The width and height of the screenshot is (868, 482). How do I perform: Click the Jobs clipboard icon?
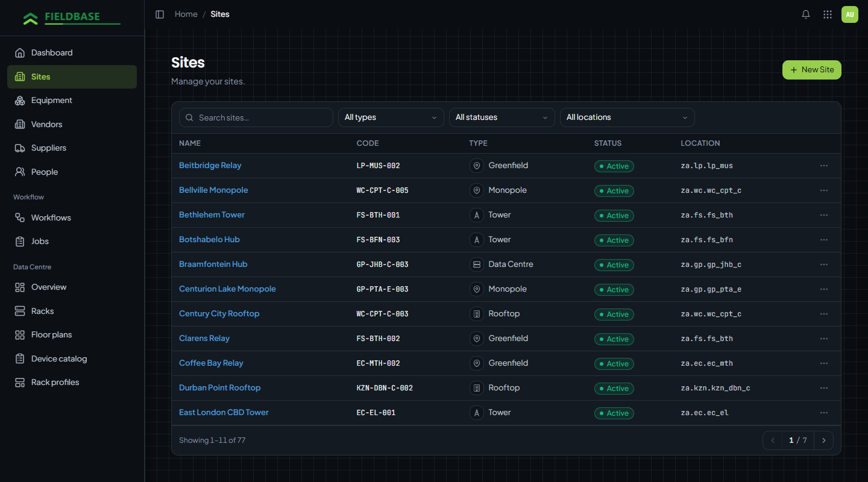(x=20, y=242)
